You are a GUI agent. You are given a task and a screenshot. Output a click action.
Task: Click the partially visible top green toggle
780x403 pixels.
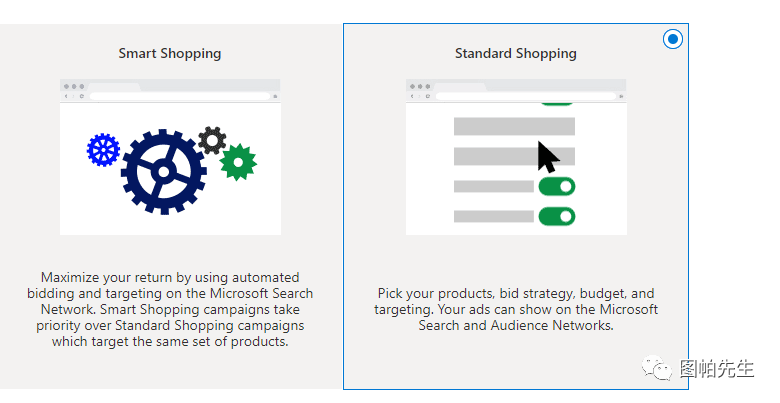(556, 103)
